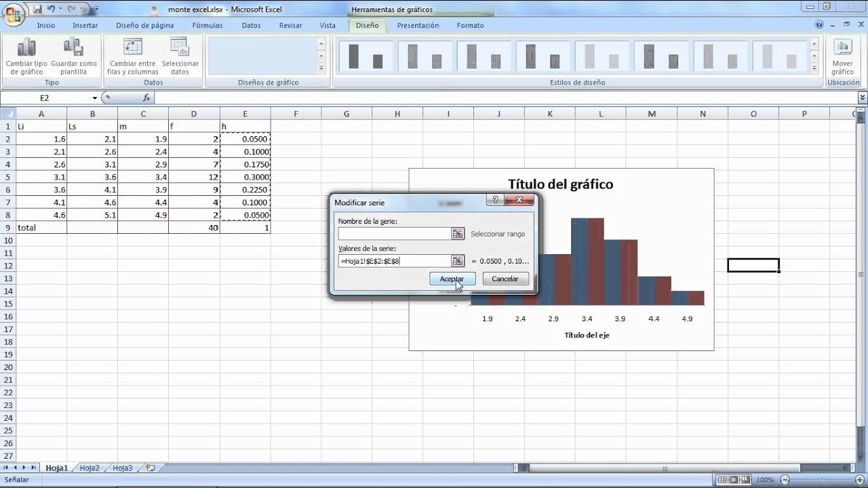This screenshot has height=488, width=868.
Task: Expand the Estilos de diseño gallery
Action: [815, 69]
